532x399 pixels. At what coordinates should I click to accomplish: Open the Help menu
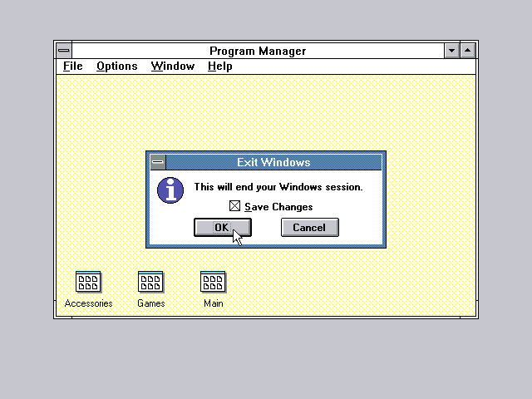coord(220,66)
